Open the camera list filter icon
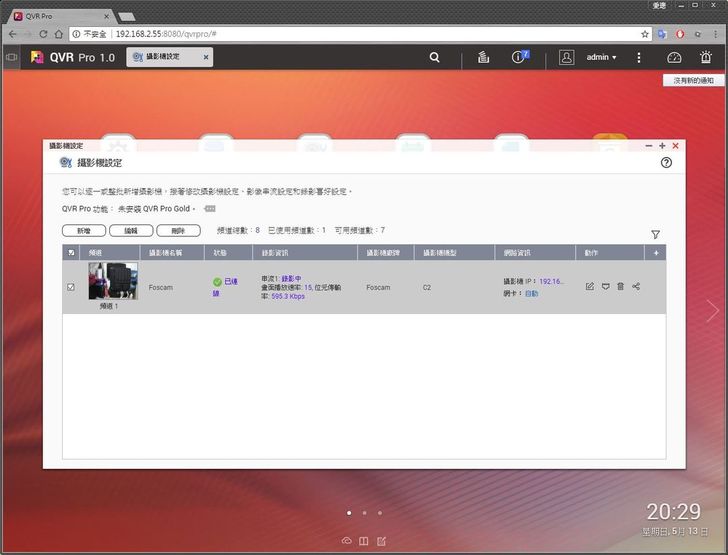 pyautogui.click(x=655, y=234)
